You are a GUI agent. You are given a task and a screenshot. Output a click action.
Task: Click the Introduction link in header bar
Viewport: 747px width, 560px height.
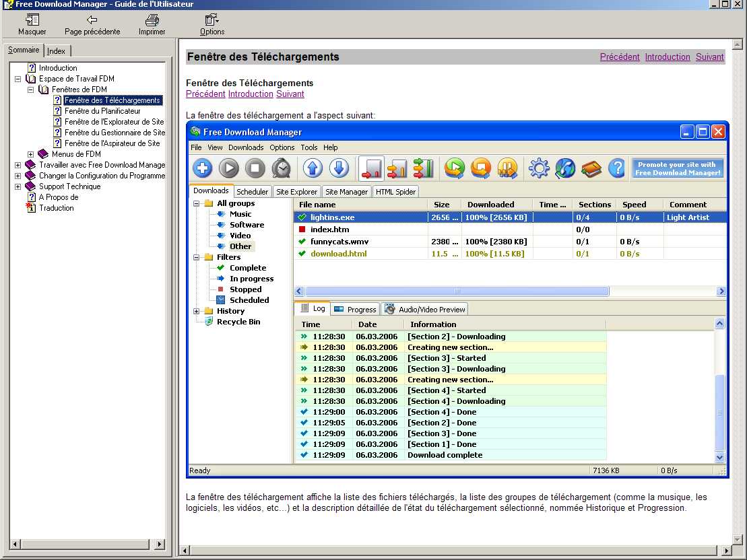tap(668, 57)
